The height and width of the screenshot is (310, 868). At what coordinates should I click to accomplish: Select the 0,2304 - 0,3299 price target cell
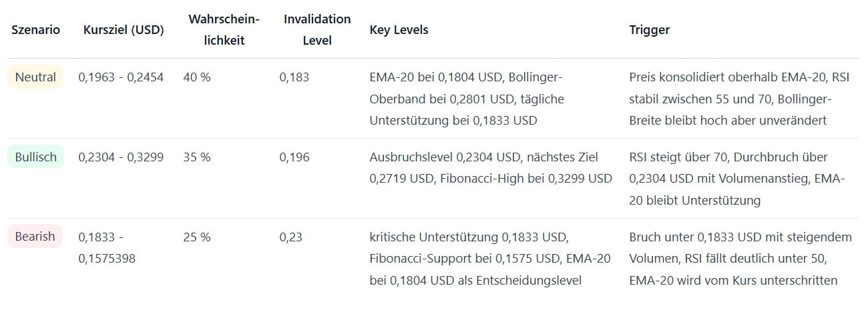(121, 157)
